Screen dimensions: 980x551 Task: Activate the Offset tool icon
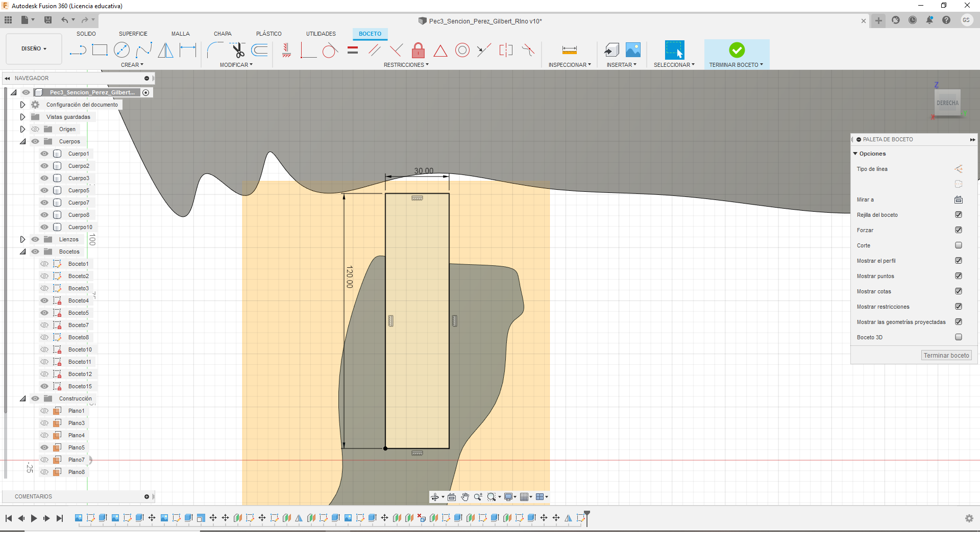tap(260, 50)
